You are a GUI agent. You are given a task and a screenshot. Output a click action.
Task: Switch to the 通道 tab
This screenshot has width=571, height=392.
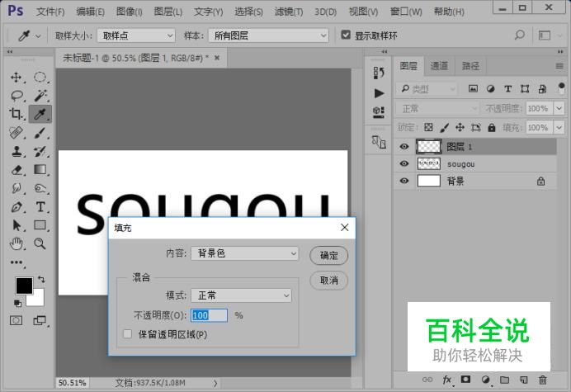439,66
